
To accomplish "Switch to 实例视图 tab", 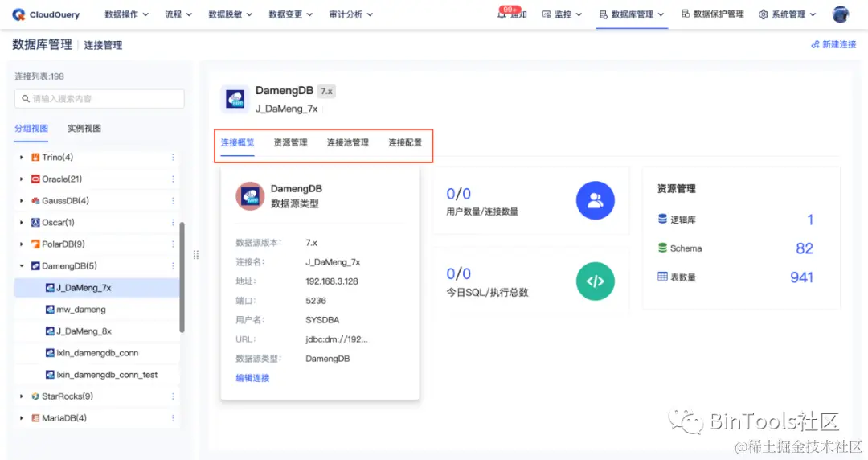I will click(84, 128).
